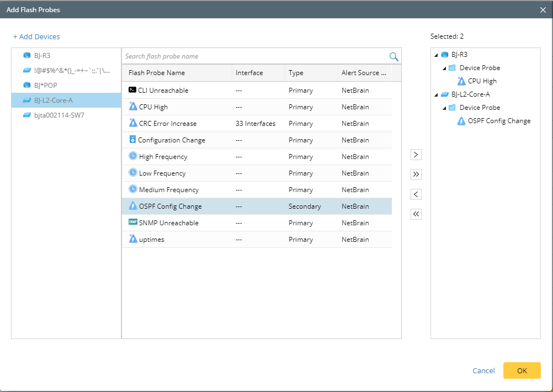Click the Cancel link
Screen dimensions: 553x392
click(483, 370)
